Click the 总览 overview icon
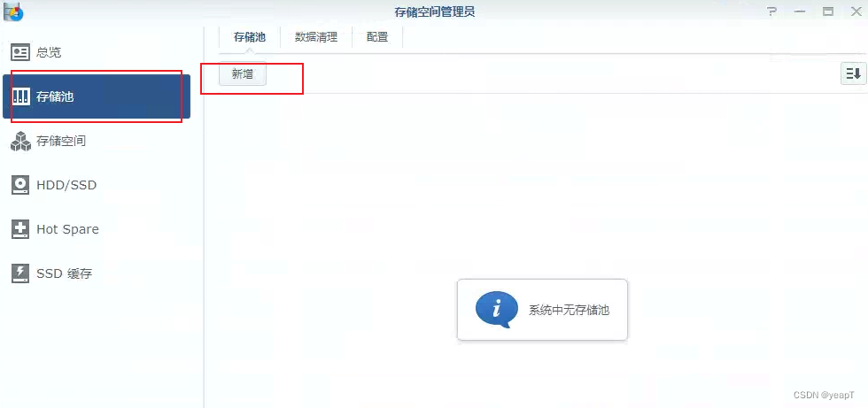 20,52
